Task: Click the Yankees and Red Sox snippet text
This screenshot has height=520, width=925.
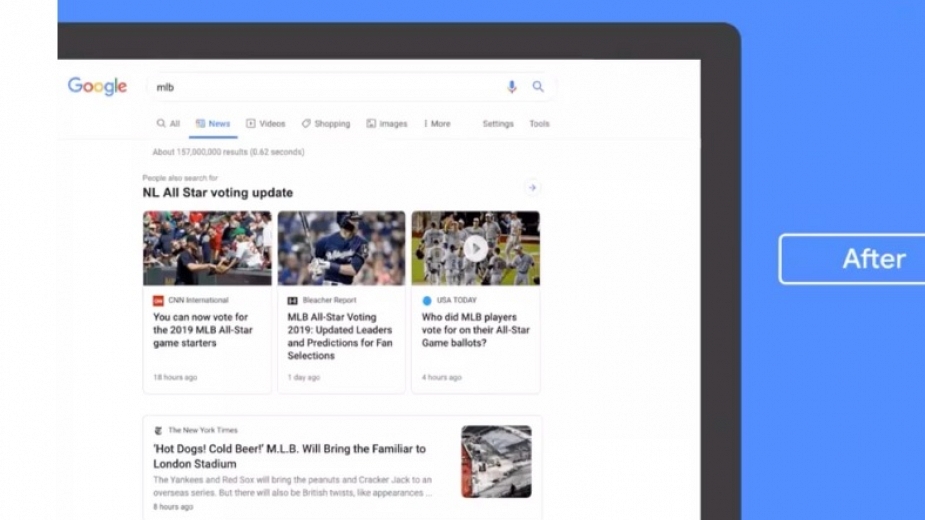Action: pyautogui.click(x=292, y=486)
